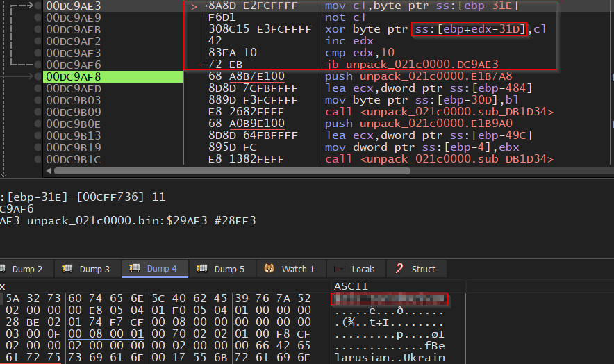Toggle breakpoint bullet at address 00DC9B09
This screenshot has width=614, height=364.
click(38, 112)
